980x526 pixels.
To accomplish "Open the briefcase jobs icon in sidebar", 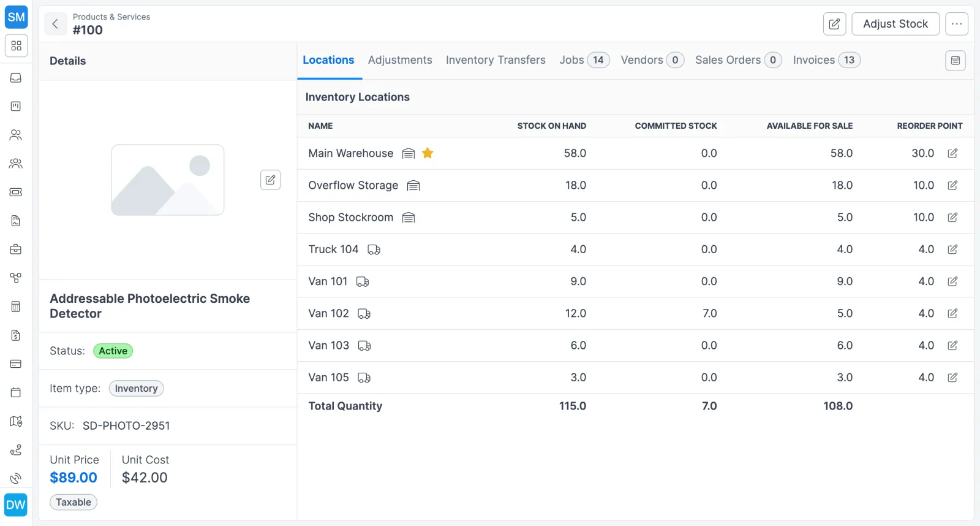I will tap(16, 250).
